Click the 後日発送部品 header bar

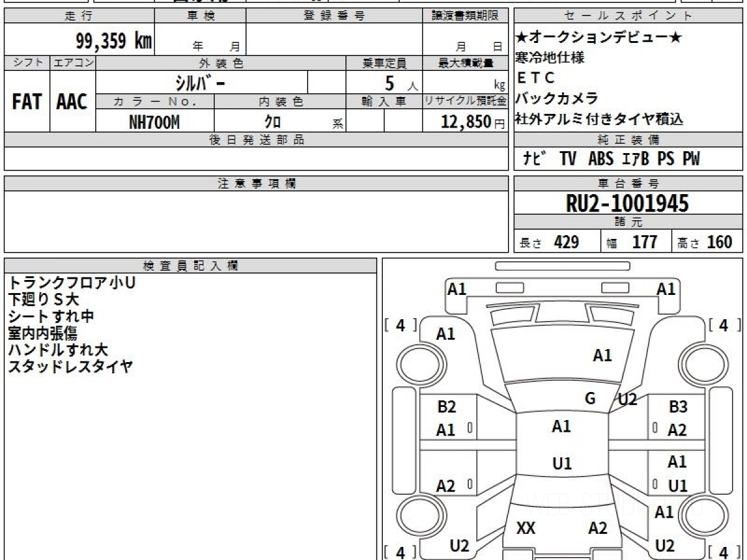point(256,140)
